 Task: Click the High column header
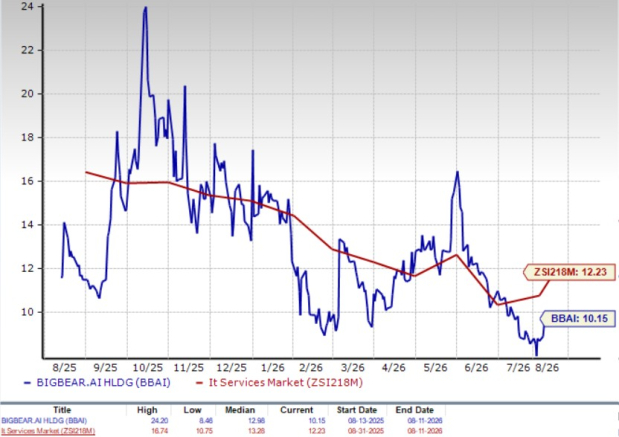click(x=147, y=410)
